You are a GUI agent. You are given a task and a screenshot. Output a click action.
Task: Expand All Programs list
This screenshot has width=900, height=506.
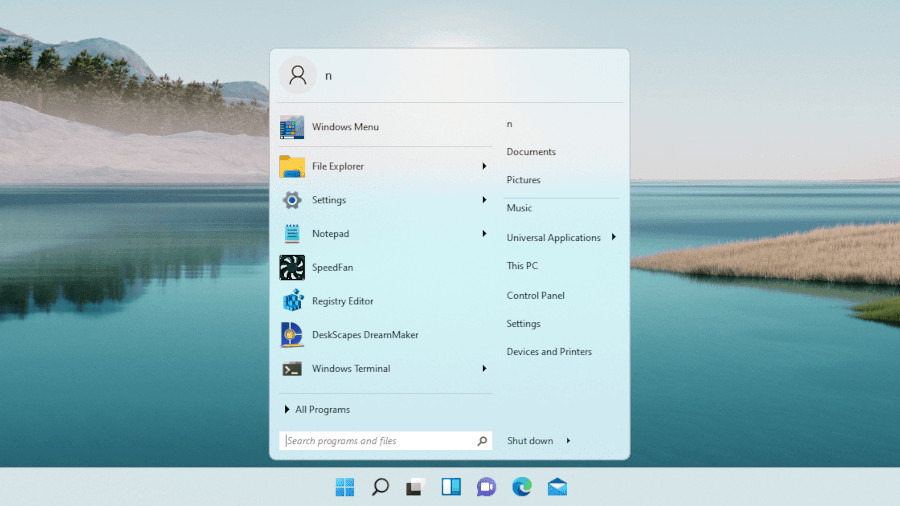point(317,410)
